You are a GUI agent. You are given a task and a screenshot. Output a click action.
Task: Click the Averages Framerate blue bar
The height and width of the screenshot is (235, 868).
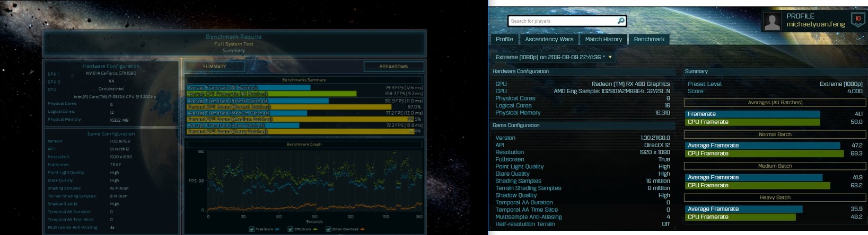click(752, 114)
